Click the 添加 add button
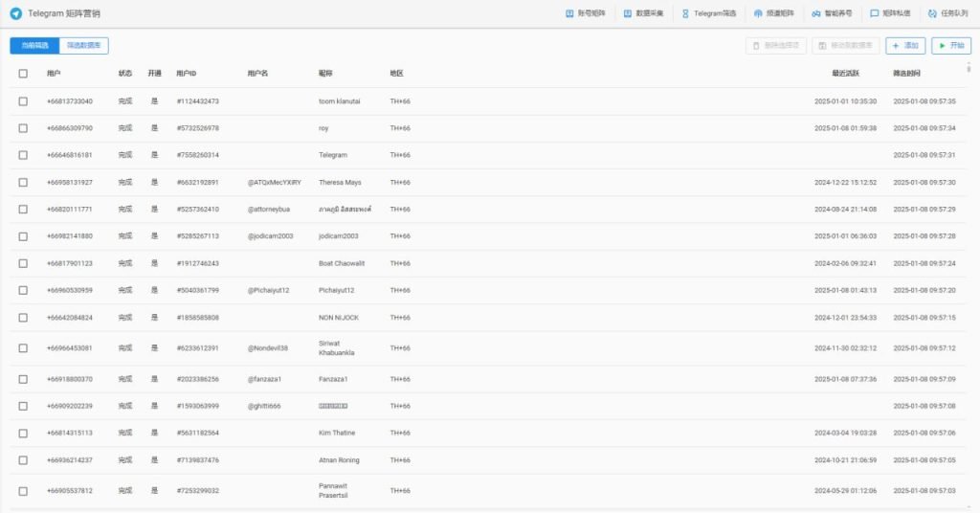This screenshot has width=980, height=513. [905, 46]
